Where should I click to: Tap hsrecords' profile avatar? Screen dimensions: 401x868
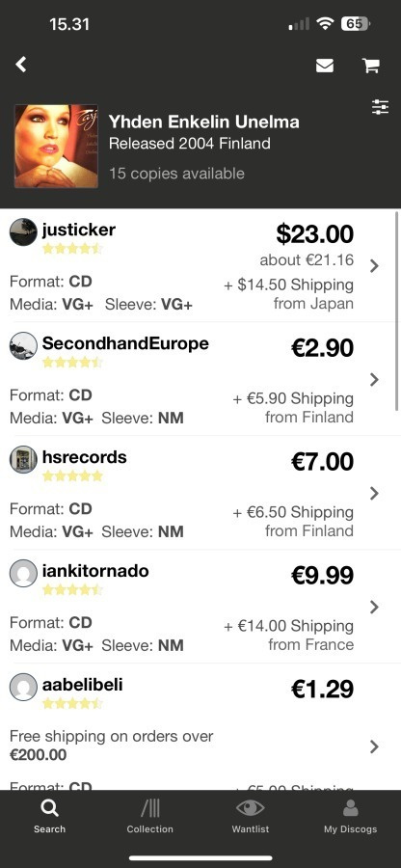[x=23, y=459]
